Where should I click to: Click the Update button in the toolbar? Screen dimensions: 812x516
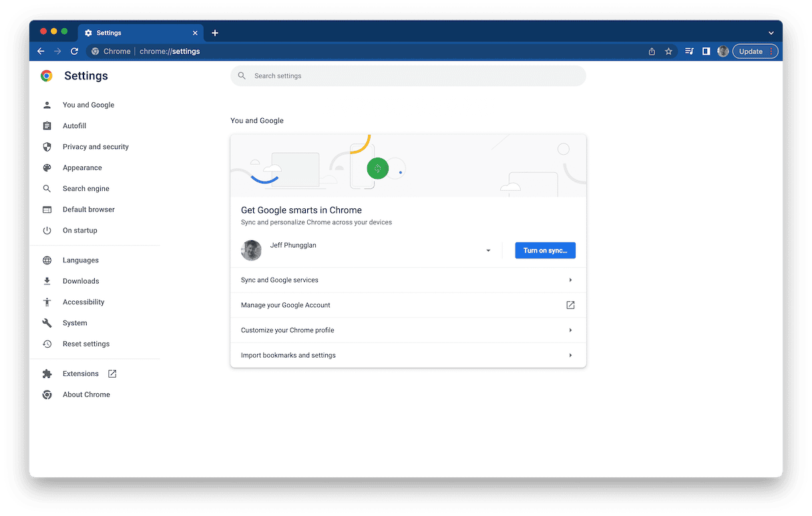coord(751,51)
